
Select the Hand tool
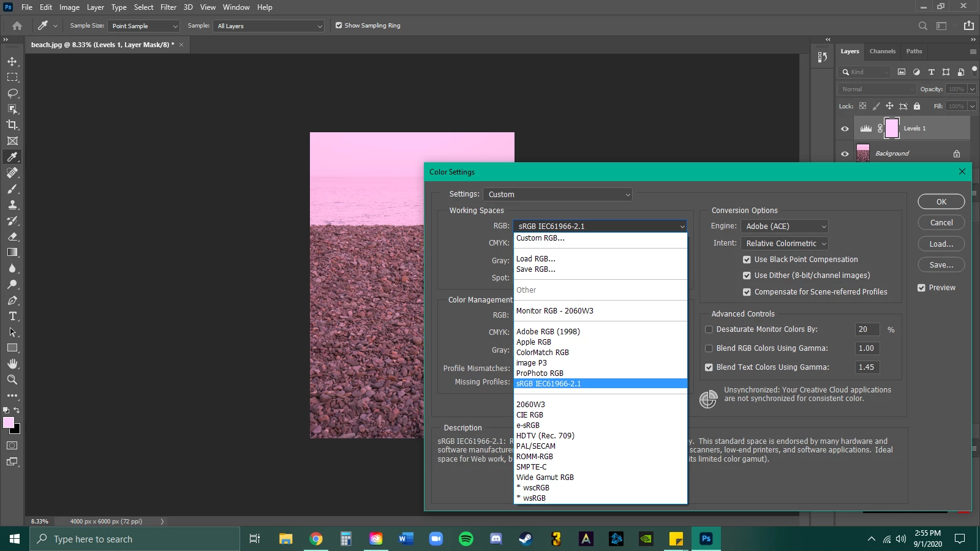(12, 364)
